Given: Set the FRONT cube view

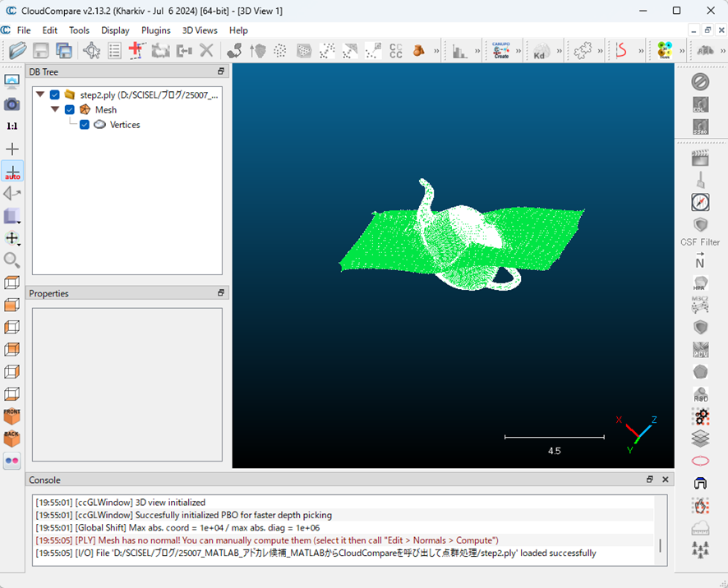Looking at the screenshot, I should (x=12, y=416).
